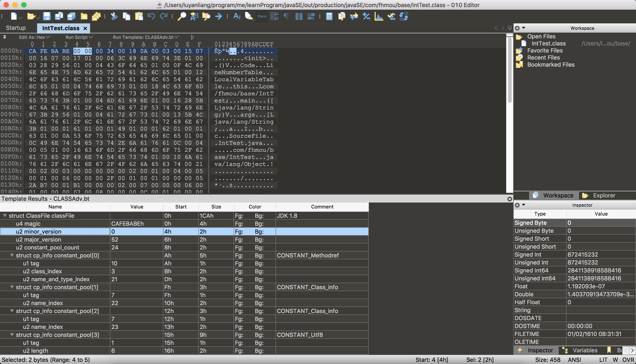Create a new file from toolbar
Image resolution: width=636 pixels, height=364 pixels.
click(14, 17)
